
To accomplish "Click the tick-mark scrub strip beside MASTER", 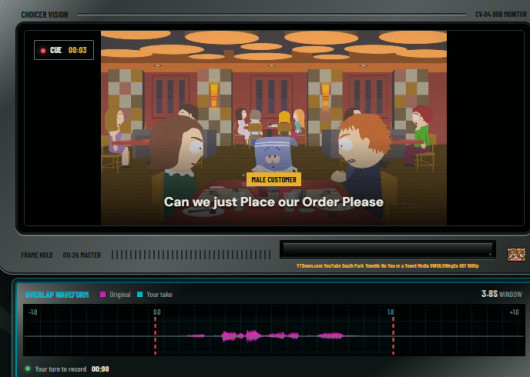I will pos(191,255).
